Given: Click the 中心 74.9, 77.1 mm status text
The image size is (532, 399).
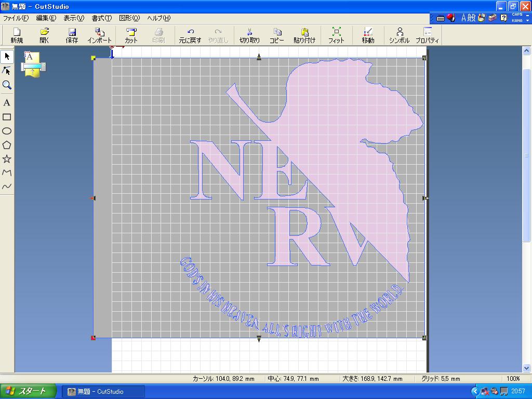Looking at the screenshot, I should 293,379.
